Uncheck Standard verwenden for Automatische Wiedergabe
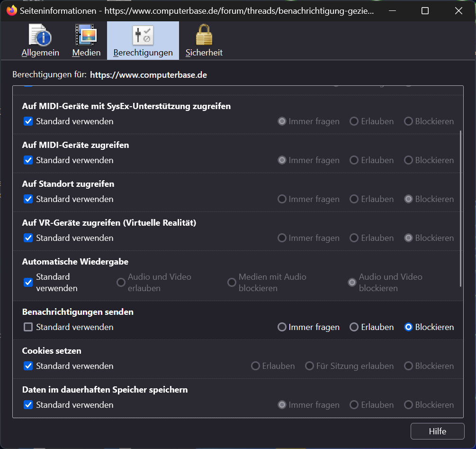Image resolution: width=476 pixels, height=449 pixels. pyautogui.click(x=28, y=283)
